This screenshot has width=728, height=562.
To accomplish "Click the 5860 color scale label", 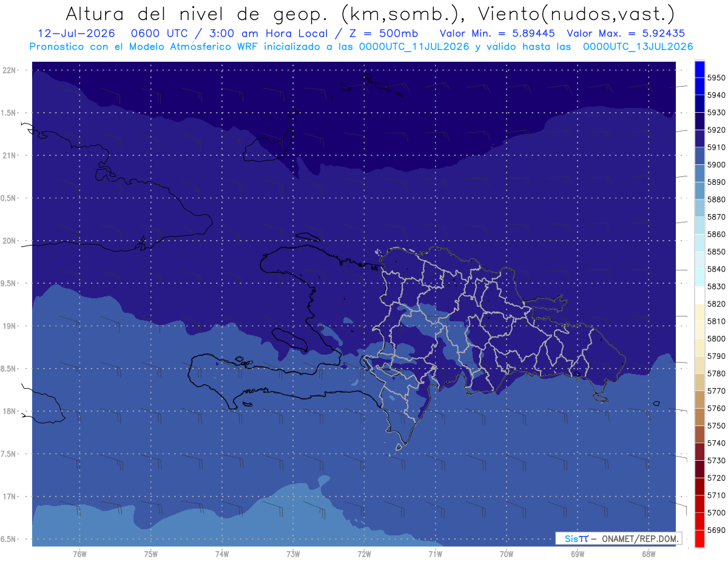I will click(716, 234).
